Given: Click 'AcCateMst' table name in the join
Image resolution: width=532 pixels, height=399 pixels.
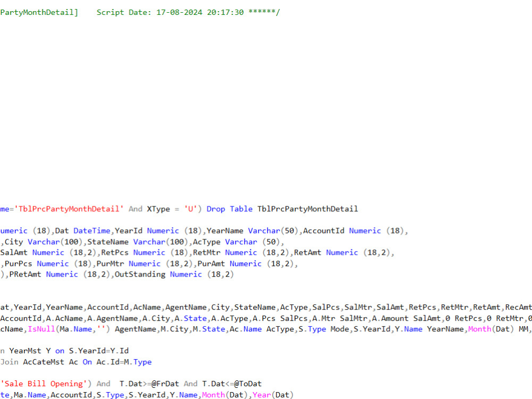Looking at the screenshot, I should (44, 362).
